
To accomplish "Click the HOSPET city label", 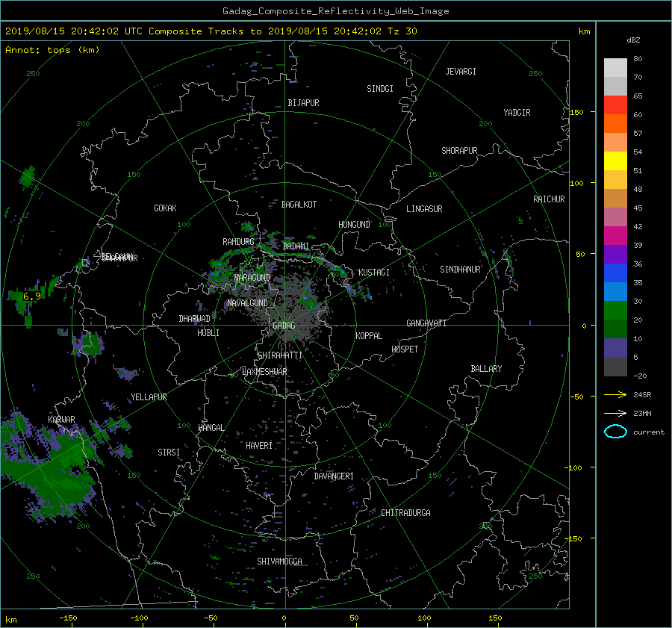I will pos(405,349).
